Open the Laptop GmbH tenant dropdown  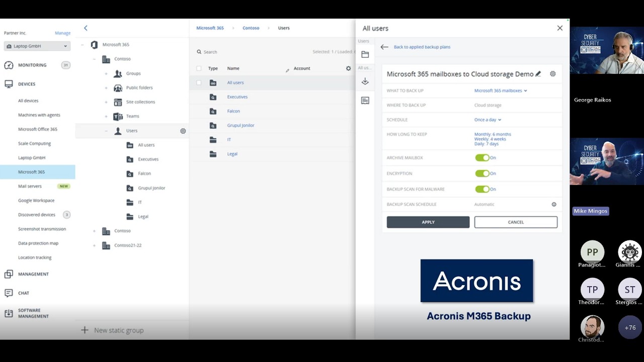tap(37, 46)
